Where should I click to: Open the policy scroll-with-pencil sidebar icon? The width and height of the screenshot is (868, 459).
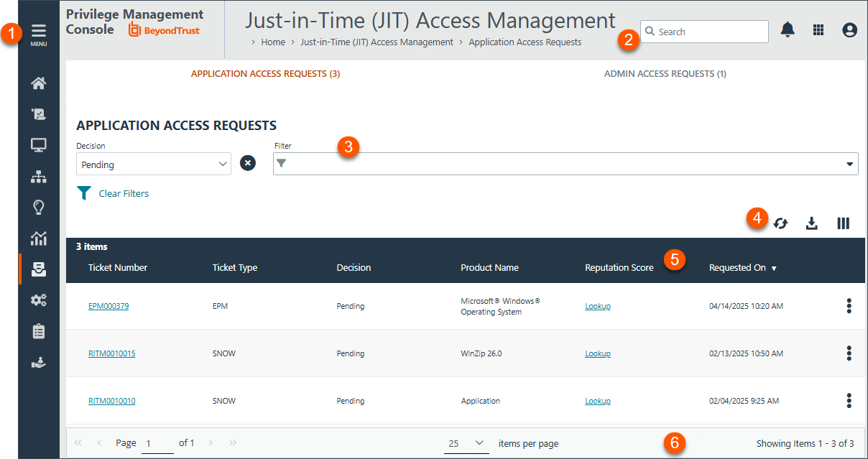(x=39, y=114)
